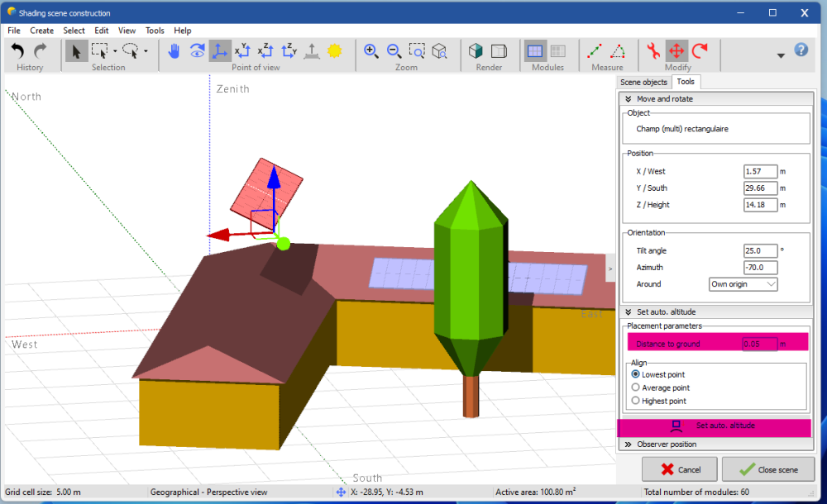Click the Undo arrow in History
This screenshot has height=504, width=827.
click(x=17, y=51)
